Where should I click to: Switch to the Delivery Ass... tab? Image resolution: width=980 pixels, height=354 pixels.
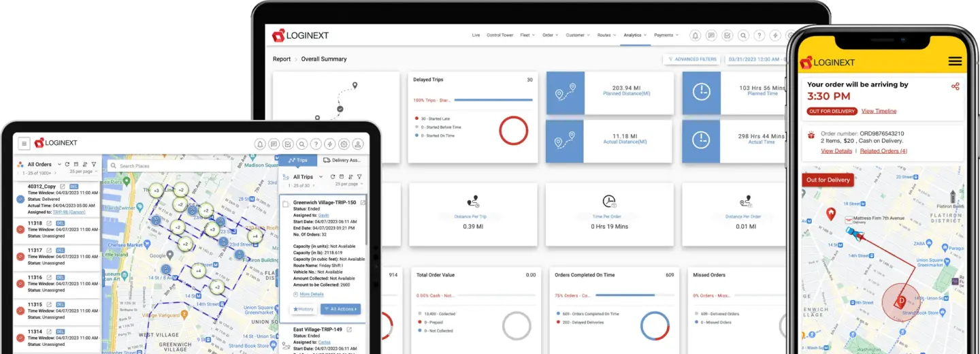[342, 160]
